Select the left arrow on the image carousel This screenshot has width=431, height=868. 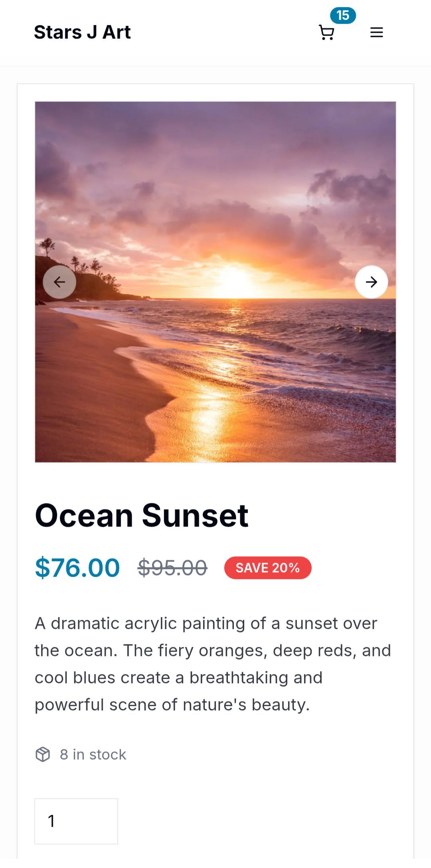(x=59, y=281)
